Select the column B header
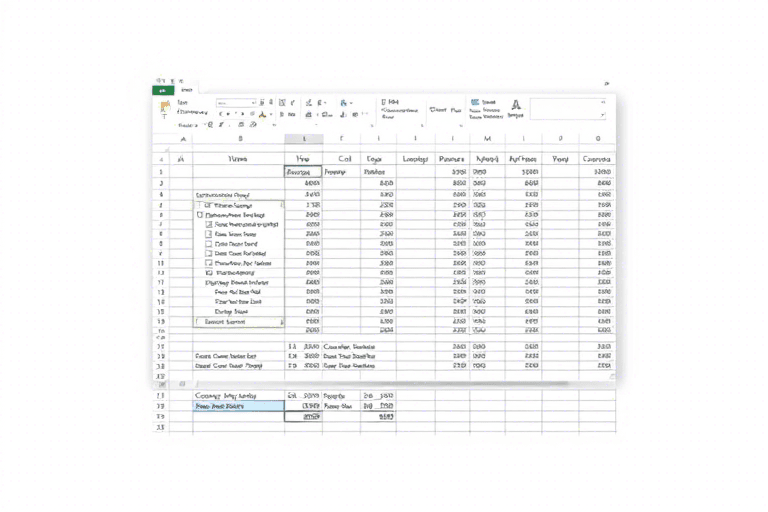The width and height of the screenshot is (768, 512). click(240, 139)
